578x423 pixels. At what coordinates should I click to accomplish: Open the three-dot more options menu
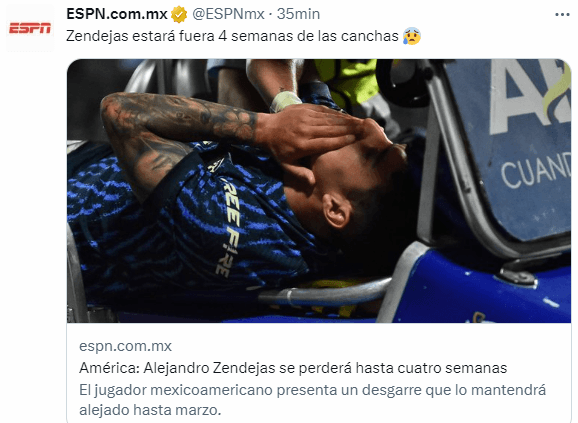(562, 15)
